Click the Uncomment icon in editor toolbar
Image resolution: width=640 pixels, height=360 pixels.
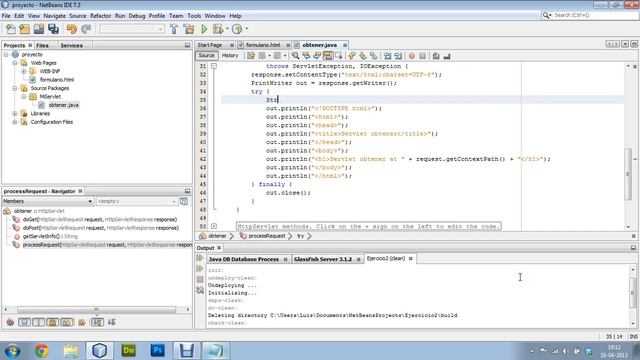point(447,56)
